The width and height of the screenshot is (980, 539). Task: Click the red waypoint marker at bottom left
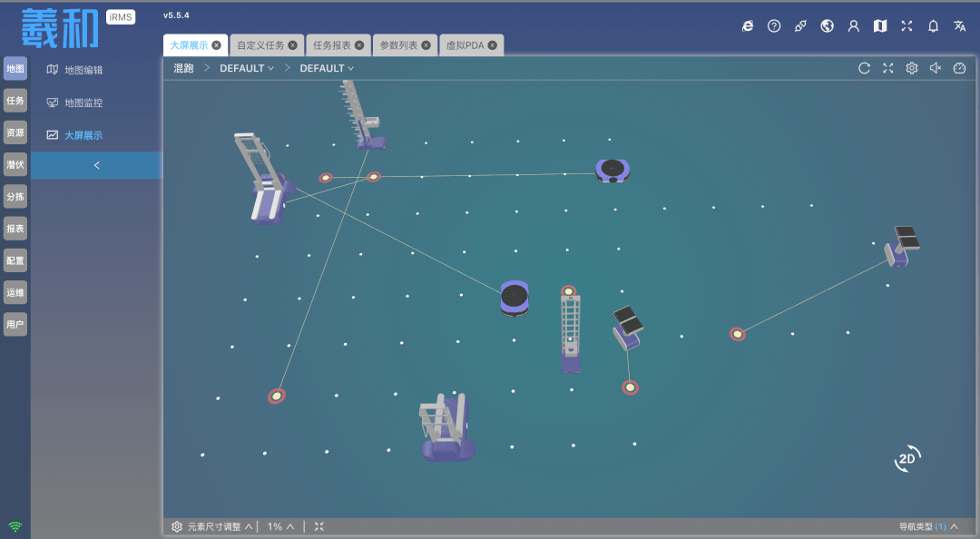click(x=276, y=396)
